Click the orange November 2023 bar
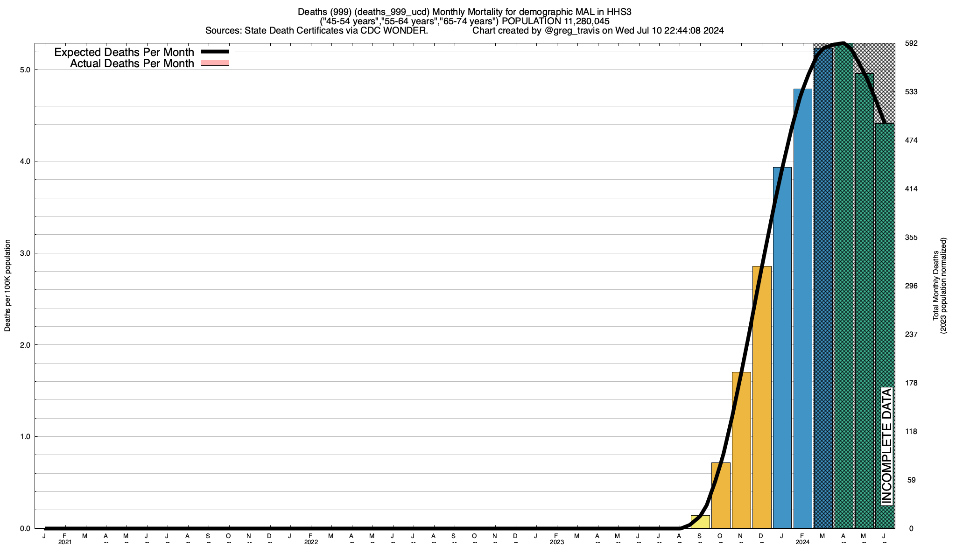Viewport: 956px width, 560px height. pos(741,450)
